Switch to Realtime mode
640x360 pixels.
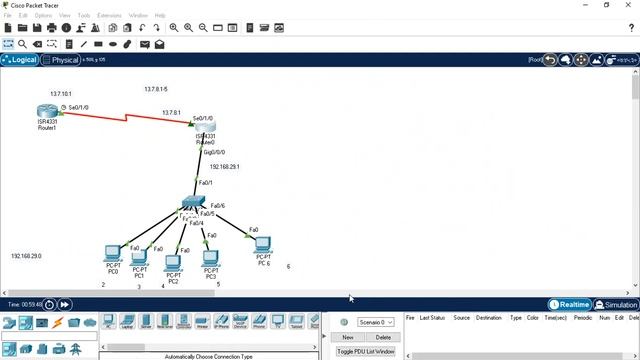point(569,304)
